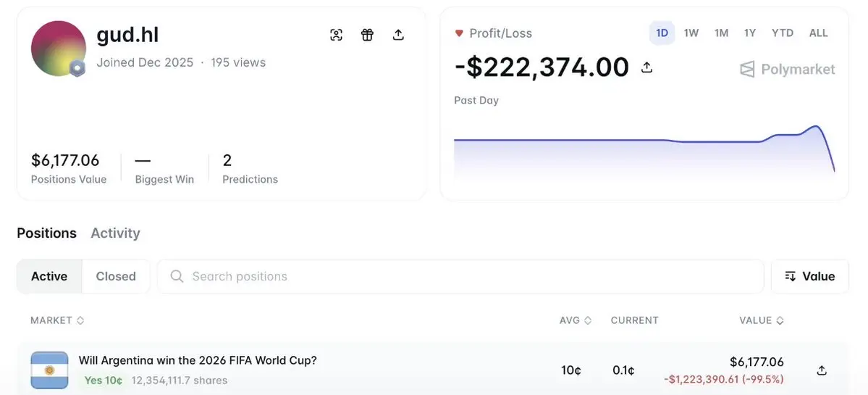Switch to the Activity tab
The width and height of the screenshot is (868, 395).
click(115, 233)
